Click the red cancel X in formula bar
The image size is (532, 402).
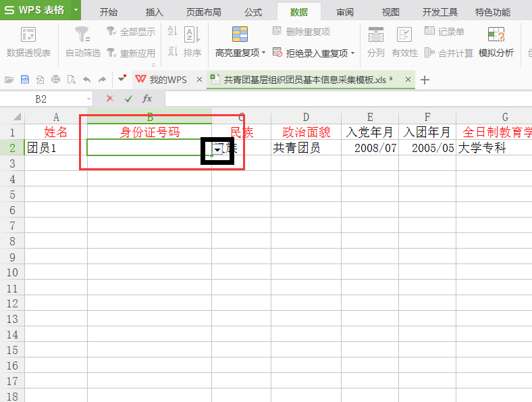[x=110, y=99]
